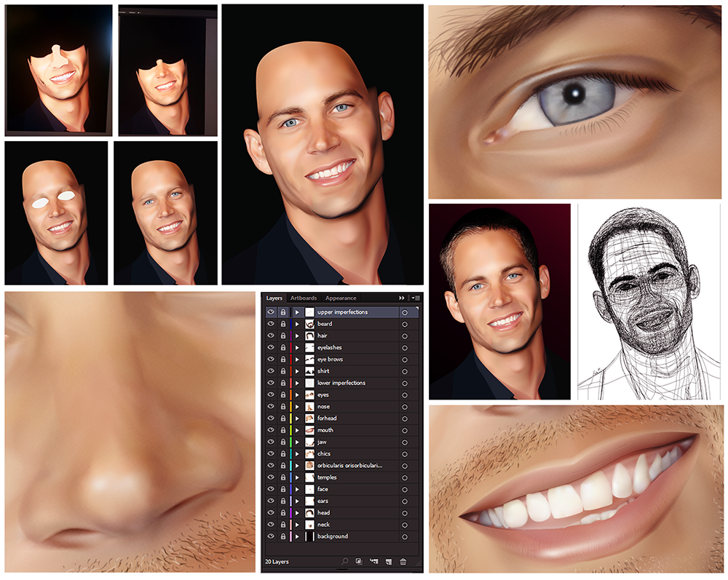Click the Create New Layer icon
The width and height of the screenshot is (728, 580).
tap(389, 561)
